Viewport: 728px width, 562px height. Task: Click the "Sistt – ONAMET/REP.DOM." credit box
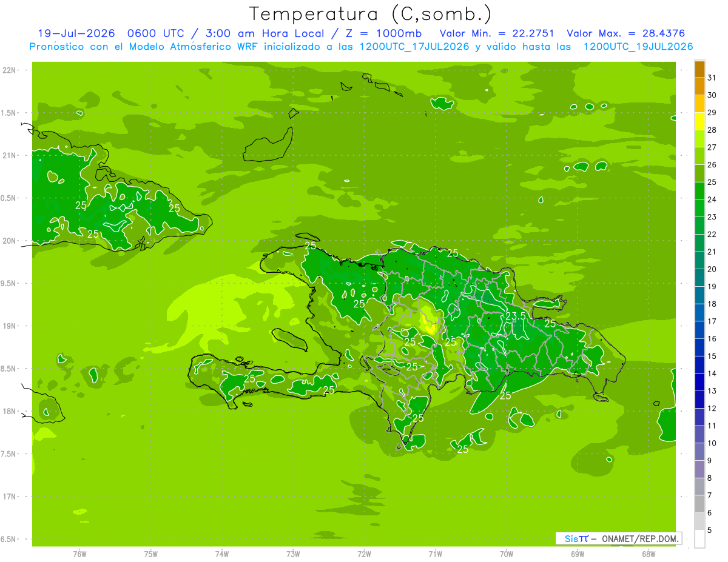point(619,538)
